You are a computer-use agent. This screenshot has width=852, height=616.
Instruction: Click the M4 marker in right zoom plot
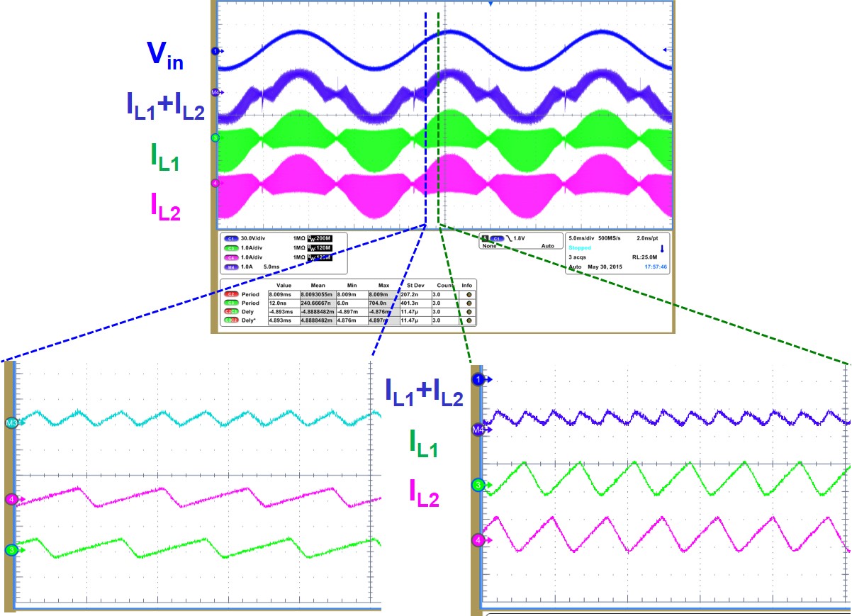click(478, 429)
